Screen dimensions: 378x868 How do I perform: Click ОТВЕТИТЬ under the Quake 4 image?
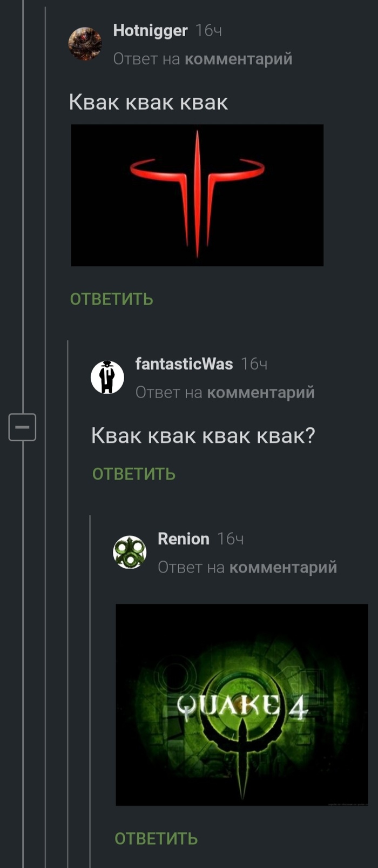pos(156,839)
